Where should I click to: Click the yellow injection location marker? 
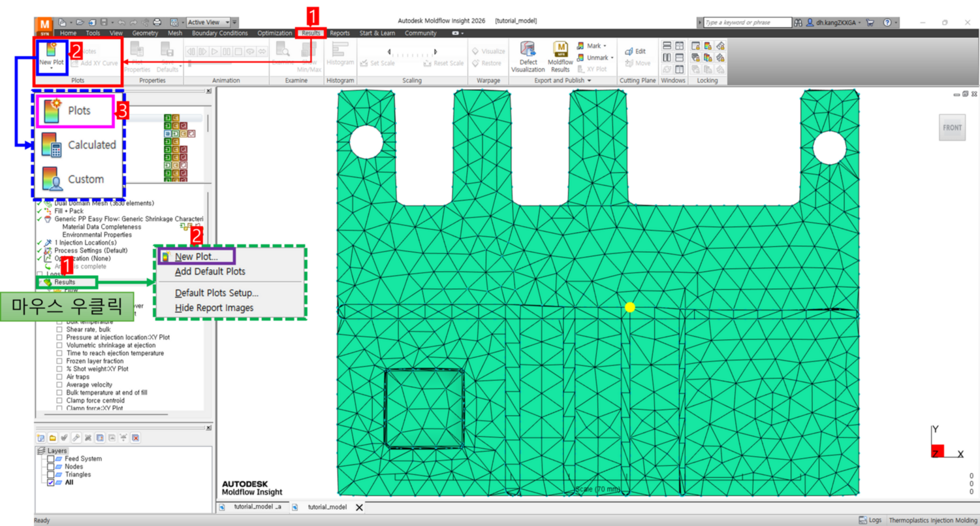[629, 307]
